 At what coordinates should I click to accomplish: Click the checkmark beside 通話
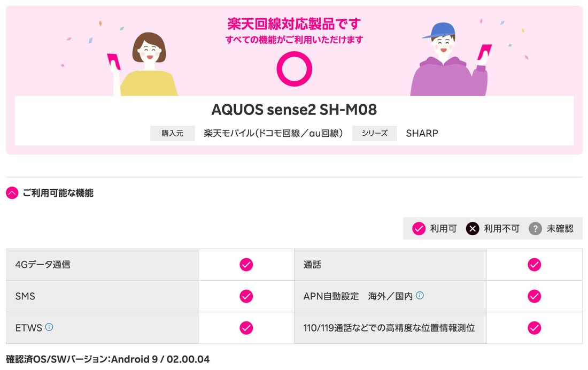coord(535,264)
